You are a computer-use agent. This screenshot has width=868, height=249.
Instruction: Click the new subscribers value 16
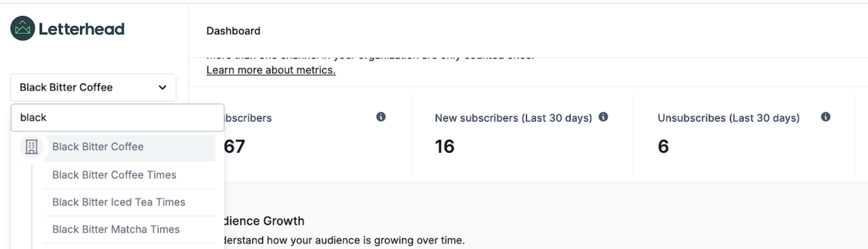444,146
